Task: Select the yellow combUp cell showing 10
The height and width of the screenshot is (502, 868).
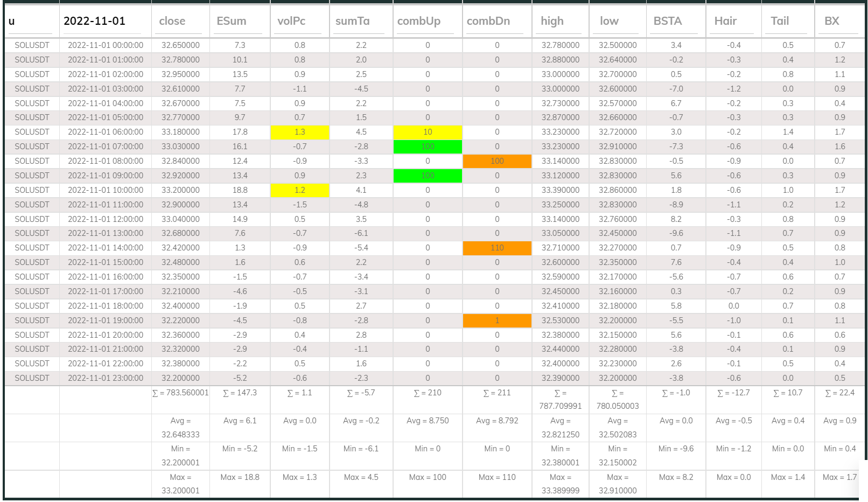Action: (x=427, y=131)
